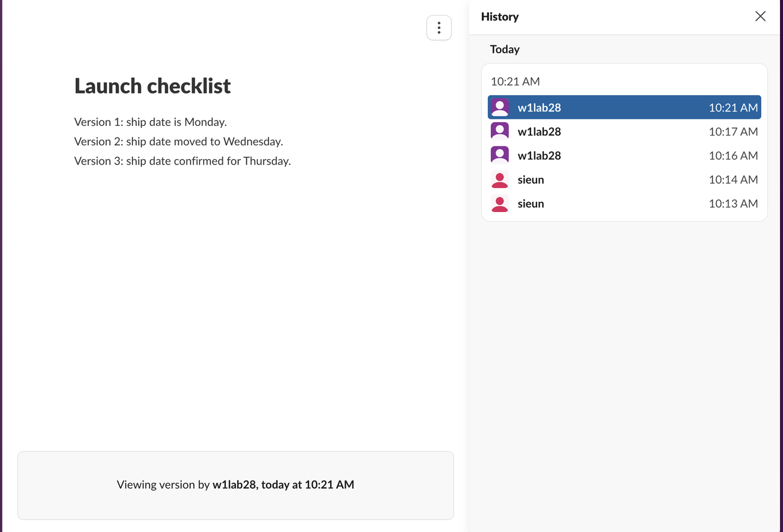Viewport: 783px width, 532px height.
Task: Select the highlighted version's 10:21 AM timestamp
Action: click(733, 107)
